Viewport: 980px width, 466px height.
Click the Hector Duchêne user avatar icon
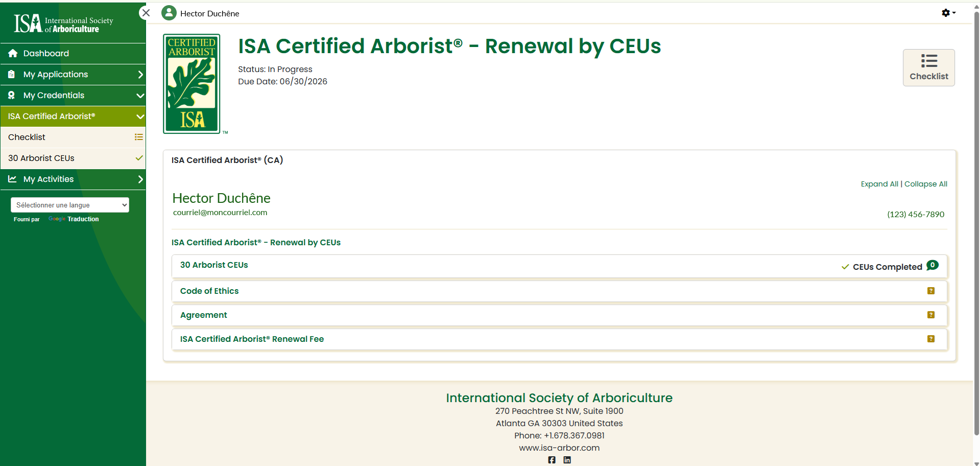click(169, 13)
